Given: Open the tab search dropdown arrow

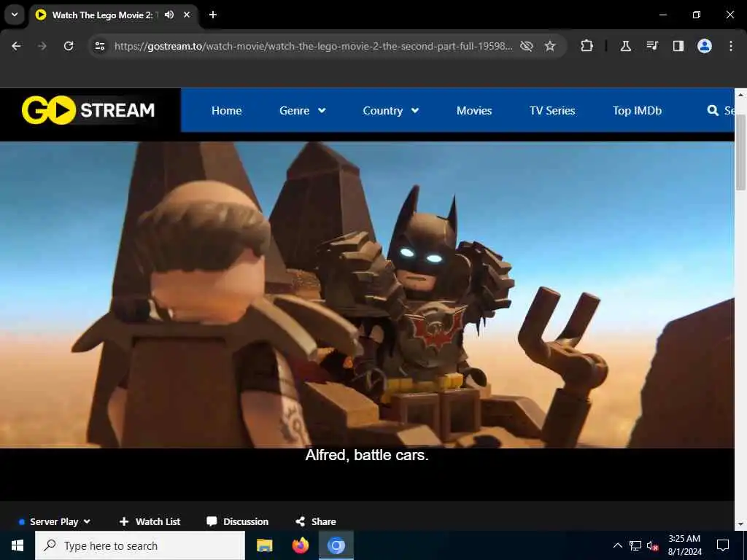Looking at the screenshot, I should pyautogui.click(x=15, y=15).
